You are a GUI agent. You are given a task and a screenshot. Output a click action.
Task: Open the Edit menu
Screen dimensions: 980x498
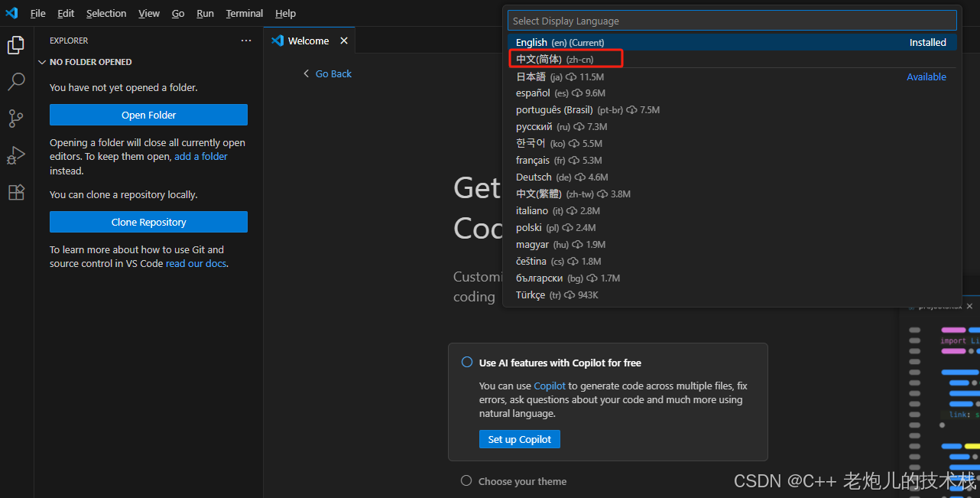point(66,14)
